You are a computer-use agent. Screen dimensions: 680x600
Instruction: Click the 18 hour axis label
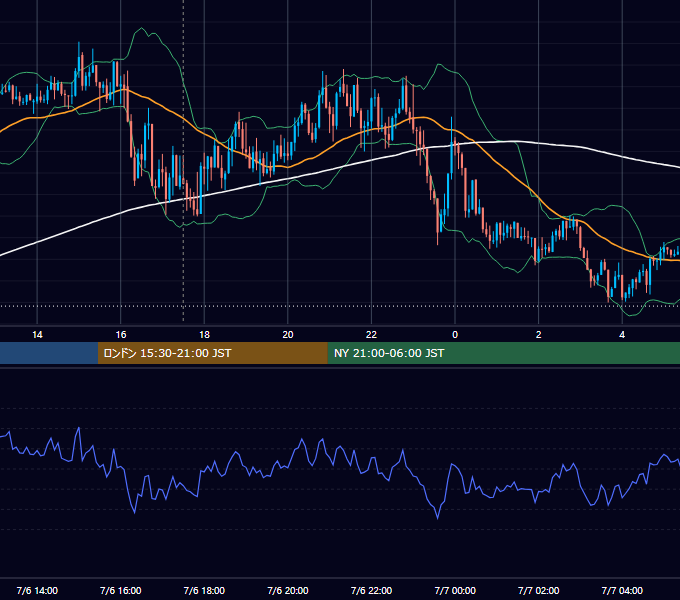click(204, 335)
